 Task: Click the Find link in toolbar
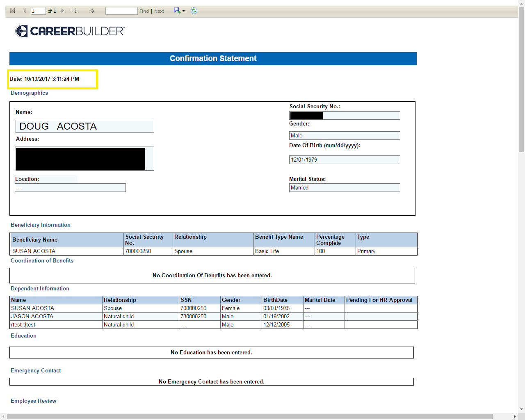click(144, 11)
